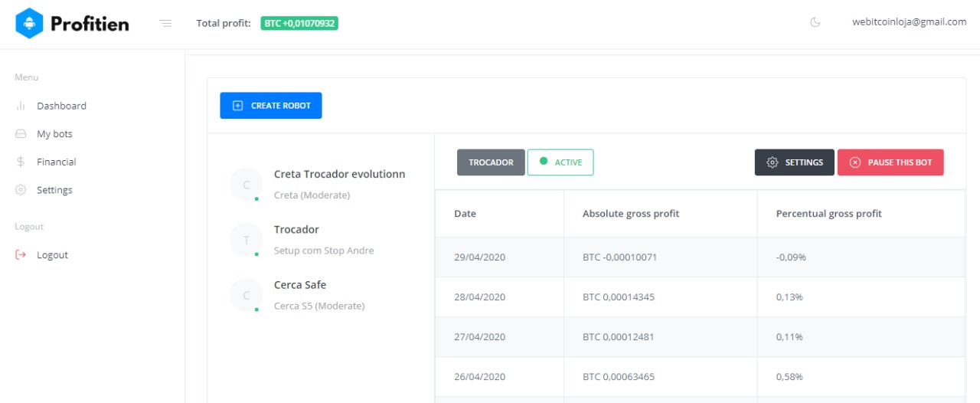
Task: Toggle dark mode moon icon
Action: pos(815,22)
